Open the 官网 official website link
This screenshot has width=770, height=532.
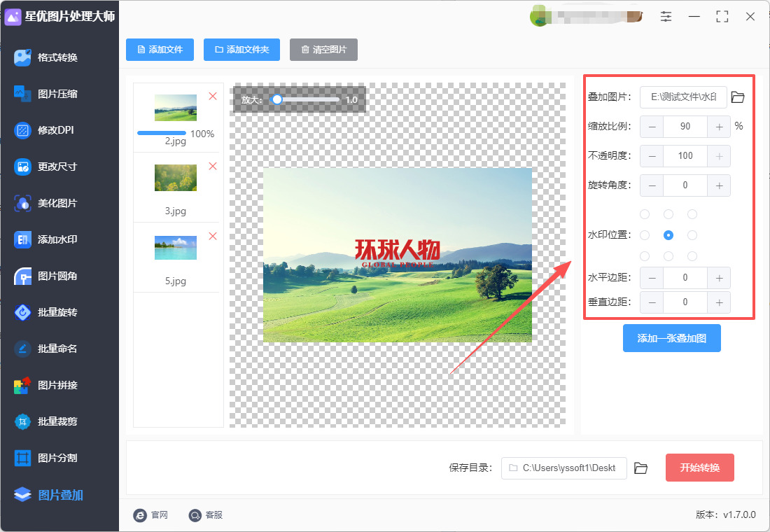point(150,514)
